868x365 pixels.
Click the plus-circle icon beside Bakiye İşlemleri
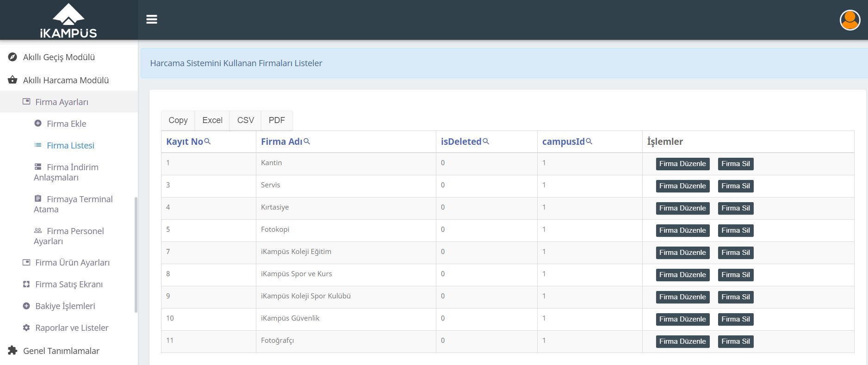tap(26, 306)
